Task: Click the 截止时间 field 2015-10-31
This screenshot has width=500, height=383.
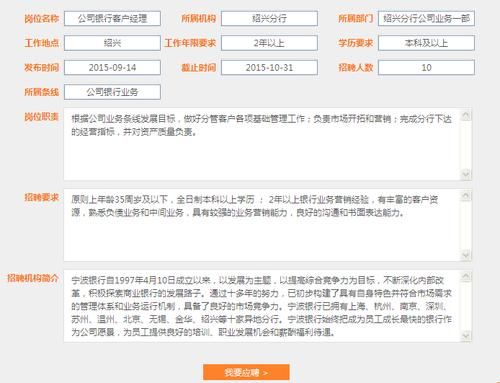Action: point(269,68)
